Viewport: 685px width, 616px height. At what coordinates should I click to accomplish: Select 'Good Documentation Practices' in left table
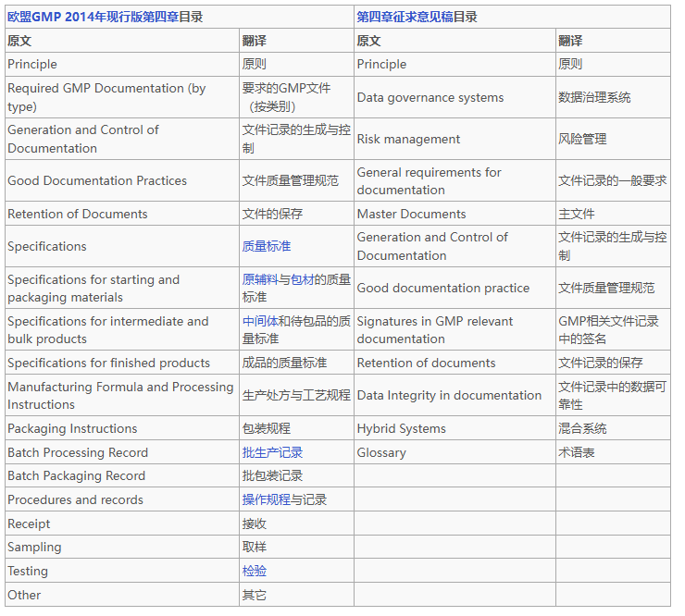coord(122,180)
